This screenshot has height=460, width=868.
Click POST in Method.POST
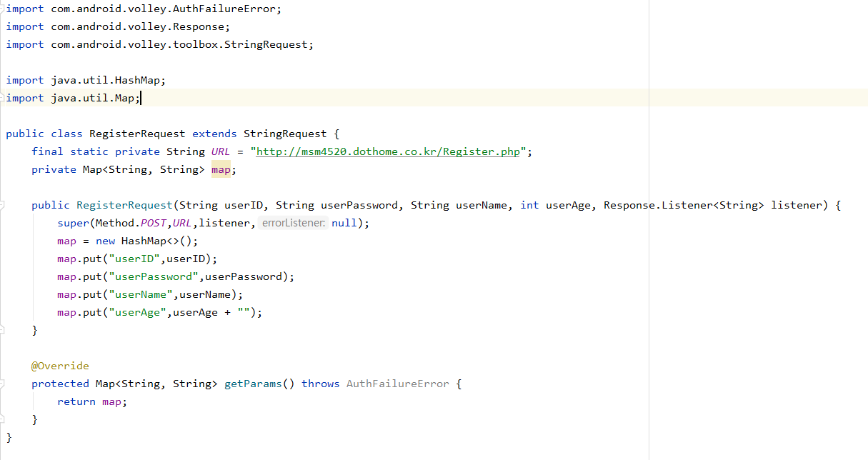[154, 223]
